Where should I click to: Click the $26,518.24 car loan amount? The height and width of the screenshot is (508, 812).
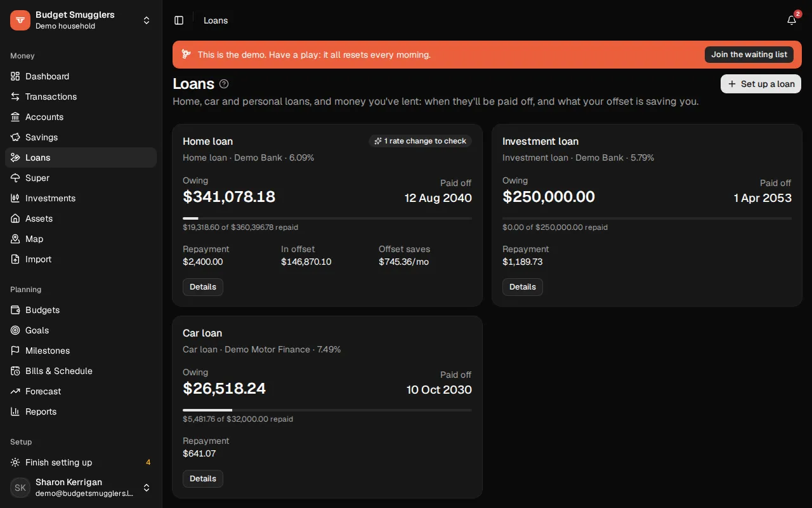pyautogui.click(x=224, y=389)
